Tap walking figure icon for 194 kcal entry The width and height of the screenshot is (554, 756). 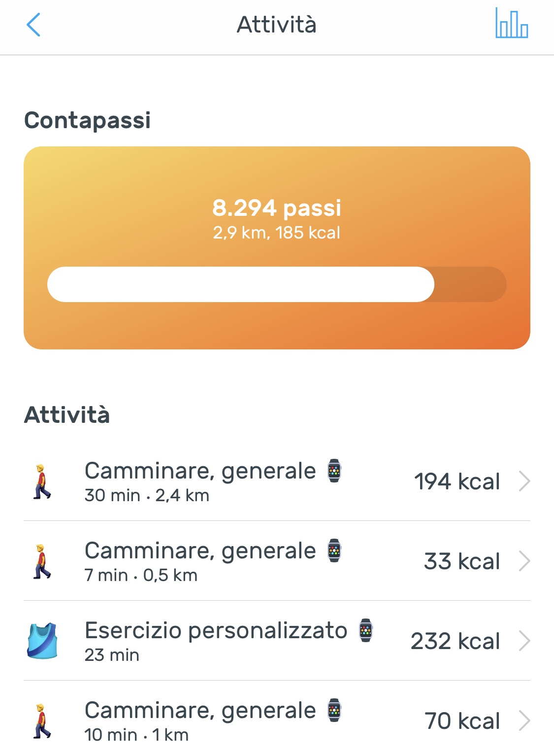pyautogui.click(x=42, y=481)
